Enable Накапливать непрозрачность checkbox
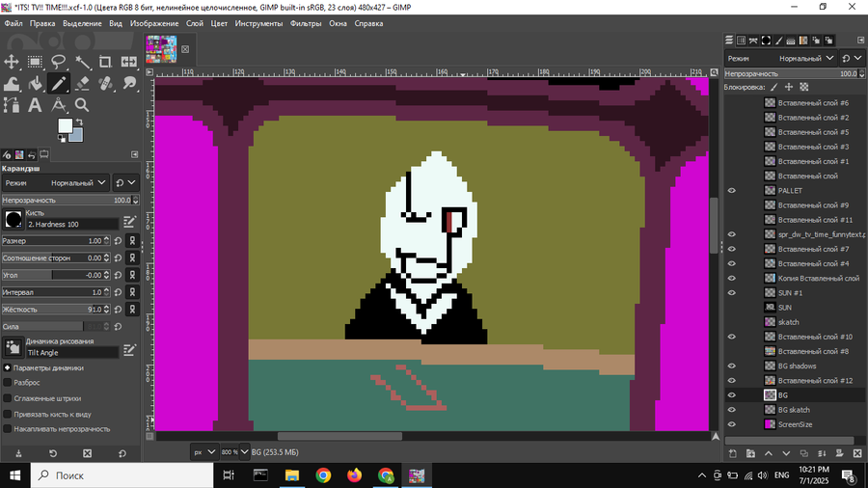 click(7, 429)
